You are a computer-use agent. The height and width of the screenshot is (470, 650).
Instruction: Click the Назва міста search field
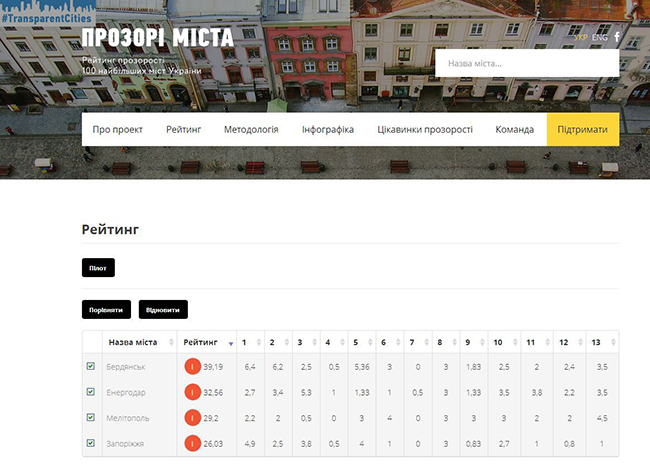click(527, 64)
